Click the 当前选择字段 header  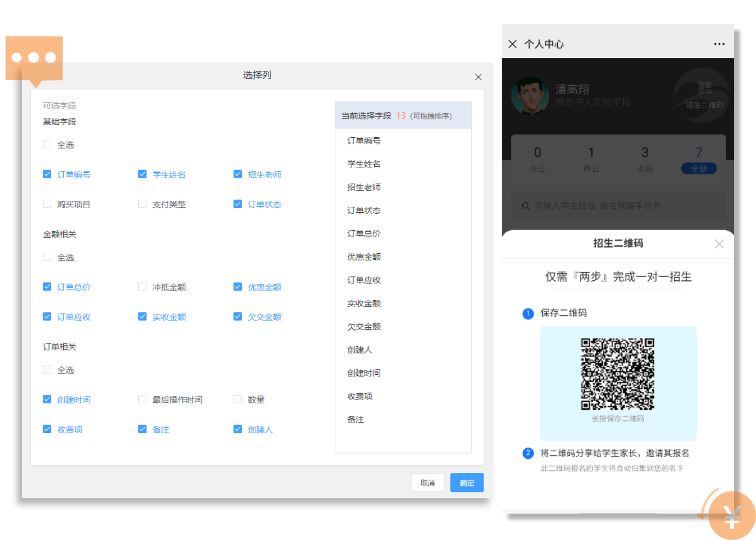point(403,116)
